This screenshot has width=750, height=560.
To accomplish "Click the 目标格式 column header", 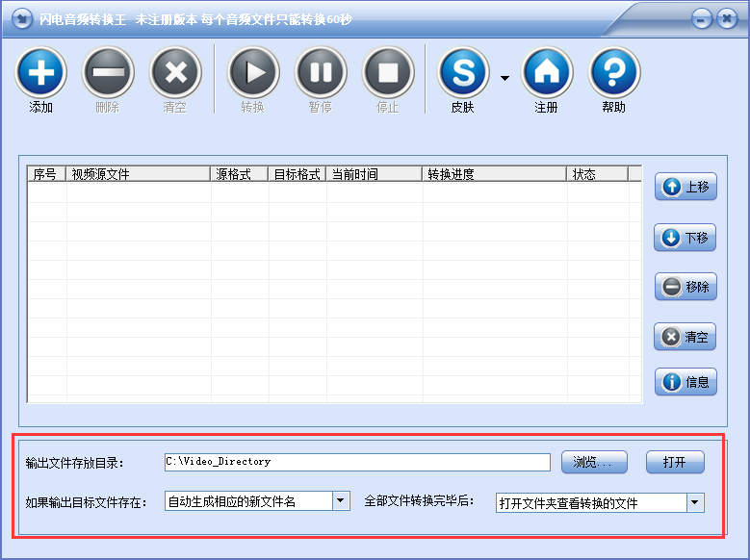I will 297,174.
